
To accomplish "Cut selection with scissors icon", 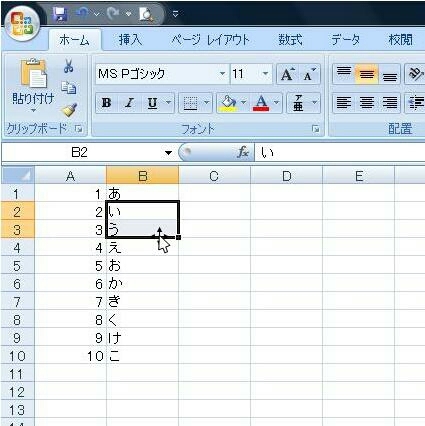I will click(69, 66).
